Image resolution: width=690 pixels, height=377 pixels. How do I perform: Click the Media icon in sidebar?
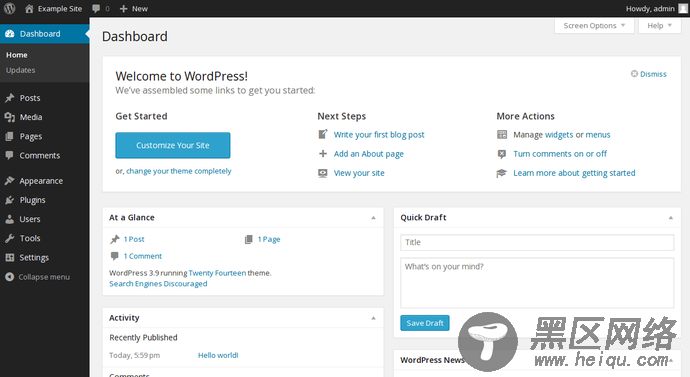click(10, 117)
